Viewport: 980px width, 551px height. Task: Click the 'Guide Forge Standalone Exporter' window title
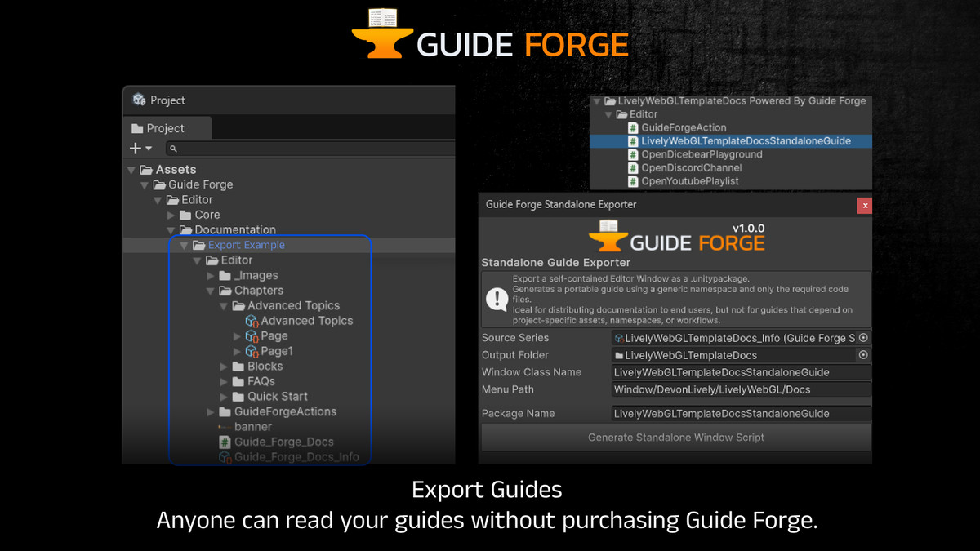pyautogui.click(x=561, y=204)
